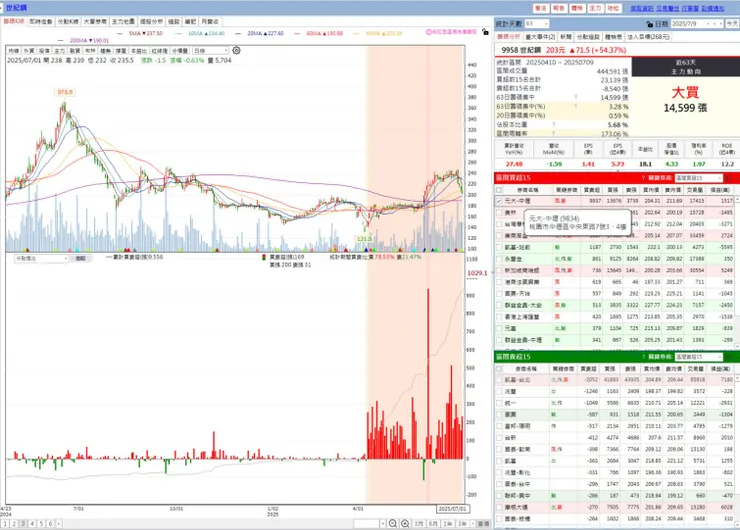Tick checkbox for 新加坡商瑞銀 broker row
The image size is (740, 530).
pos(499,270)
